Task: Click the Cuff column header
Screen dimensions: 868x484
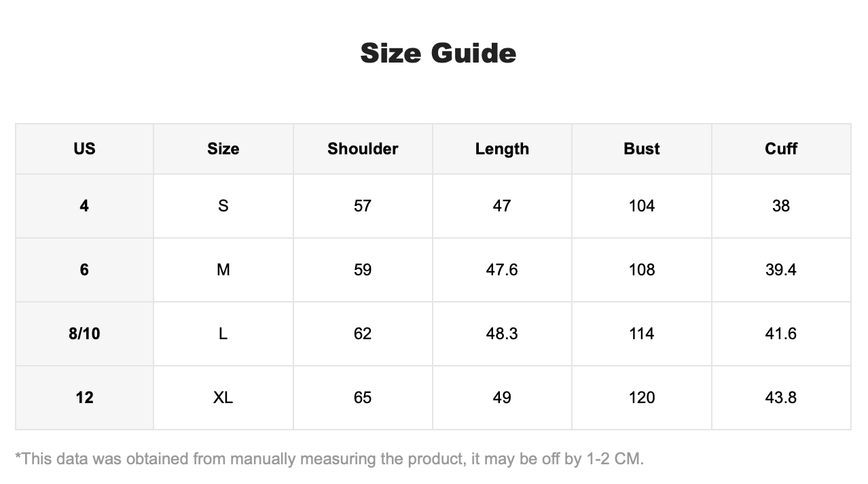Action: click(781, 149)
